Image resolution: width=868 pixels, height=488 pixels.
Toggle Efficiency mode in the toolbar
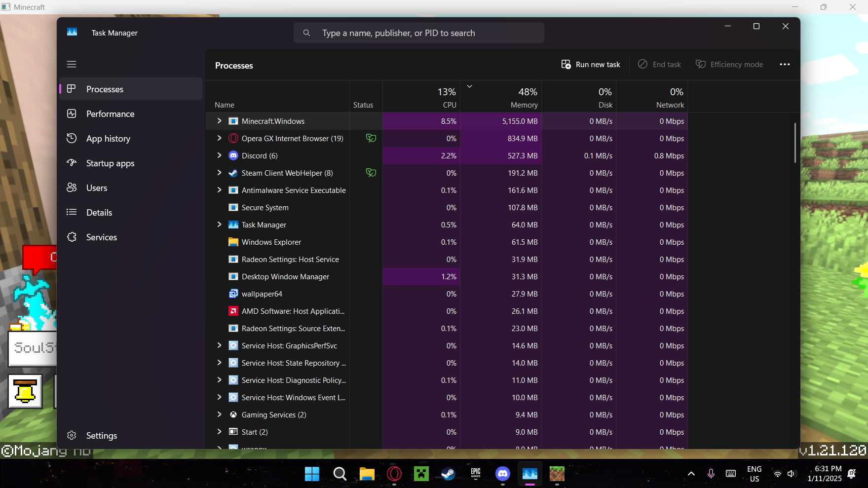coord(729,65)
